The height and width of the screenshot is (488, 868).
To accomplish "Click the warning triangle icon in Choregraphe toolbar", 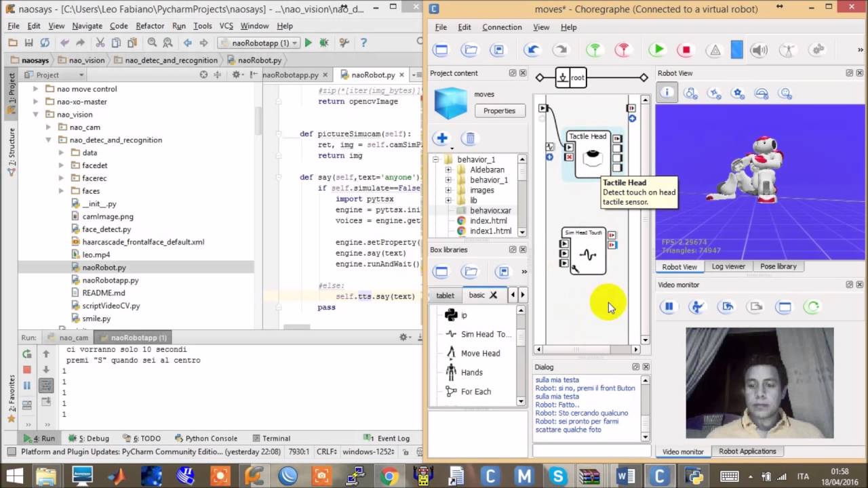I will 714,49.
